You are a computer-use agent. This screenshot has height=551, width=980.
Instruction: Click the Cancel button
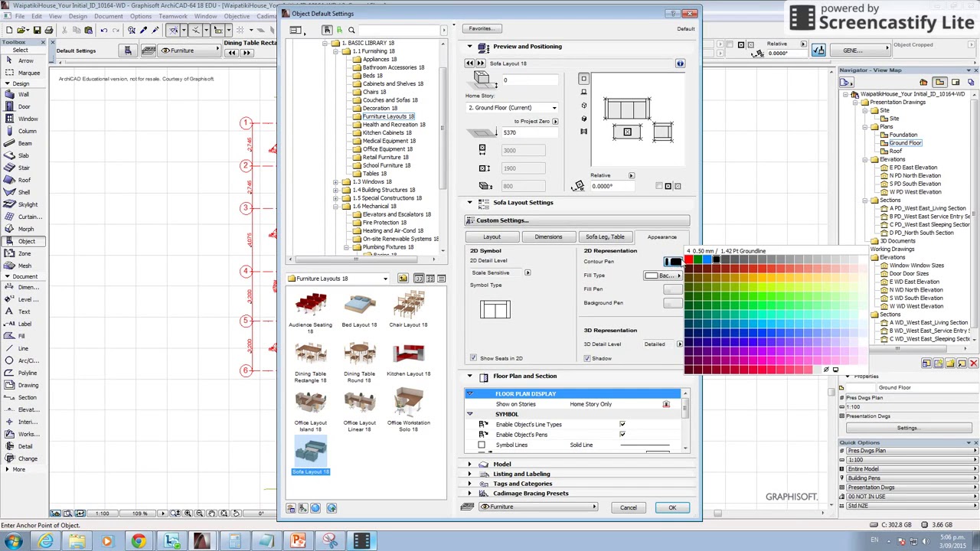click(x=628, y=507)
